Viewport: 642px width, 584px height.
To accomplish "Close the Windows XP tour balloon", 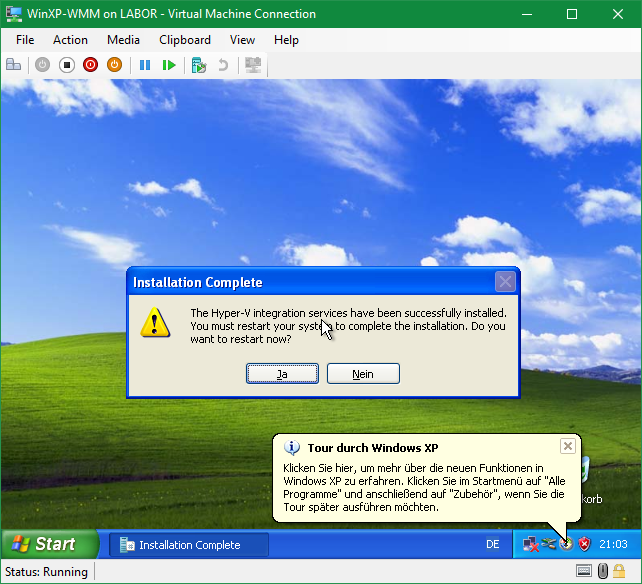I will (x=567, y=446).
